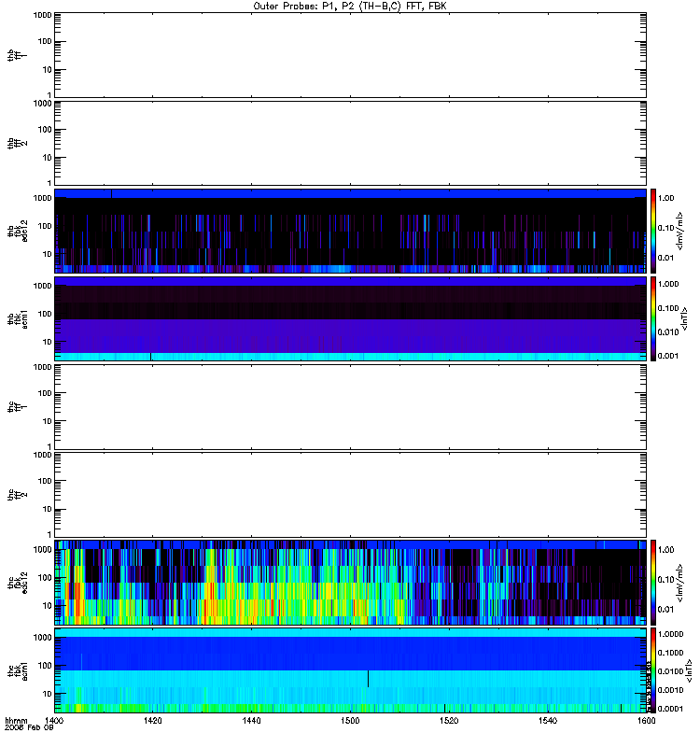Click the '0.0010' value on thc scm1 color bar
Screen dimensions: 700x747
click(670, 690)
